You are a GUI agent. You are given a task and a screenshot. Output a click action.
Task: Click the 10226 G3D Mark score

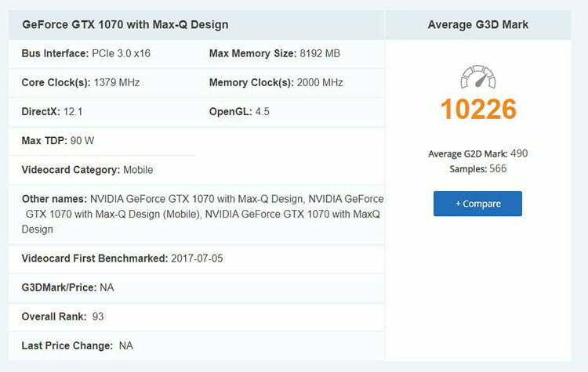click(478, 109)
